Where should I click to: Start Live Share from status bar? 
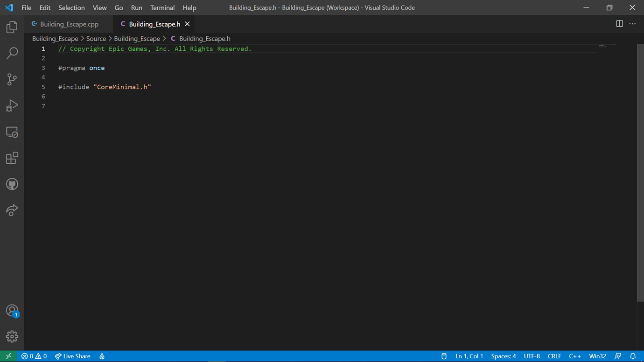[x=72, y=356]
